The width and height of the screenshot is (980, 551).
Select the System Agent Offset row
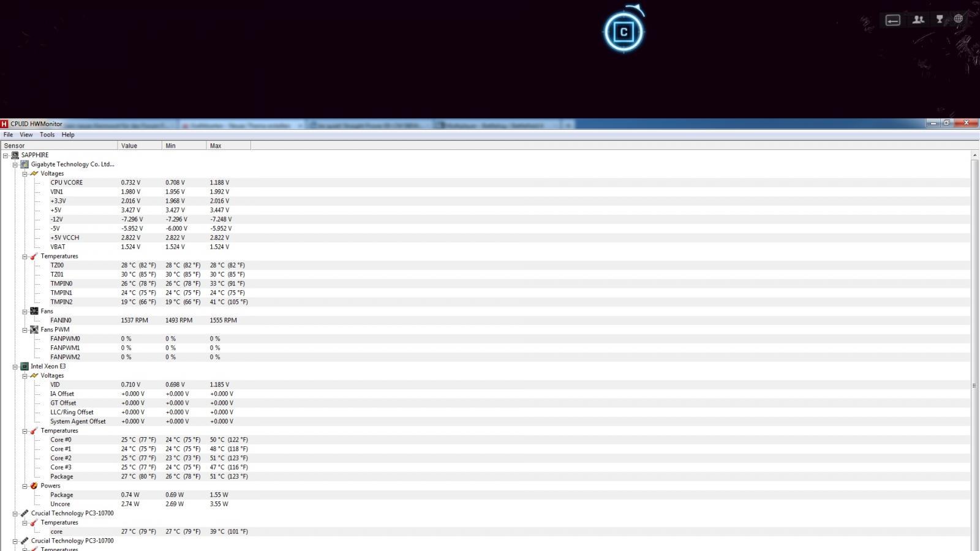tap(485, 421)
